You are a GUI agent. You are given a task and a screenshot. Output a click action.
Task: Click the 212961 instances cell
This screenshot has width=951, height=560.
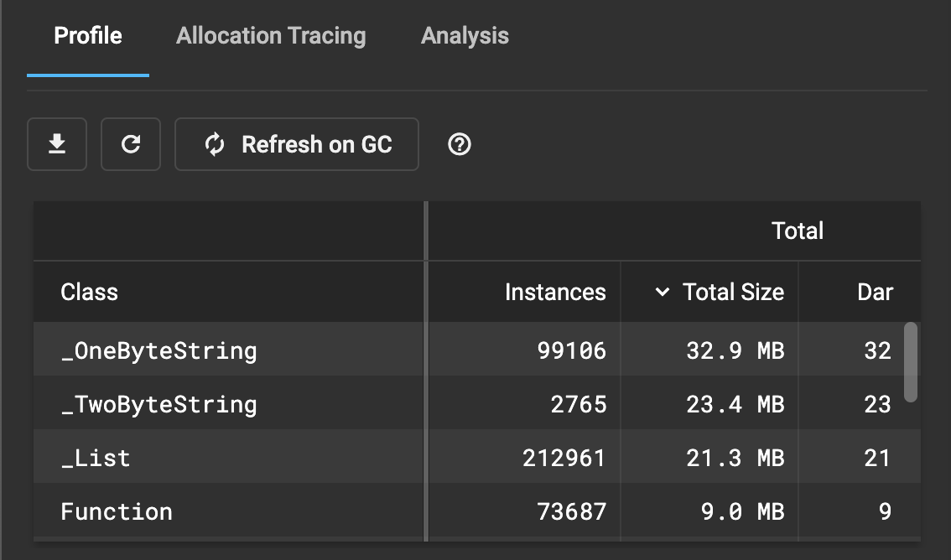[x=564, y=458]
